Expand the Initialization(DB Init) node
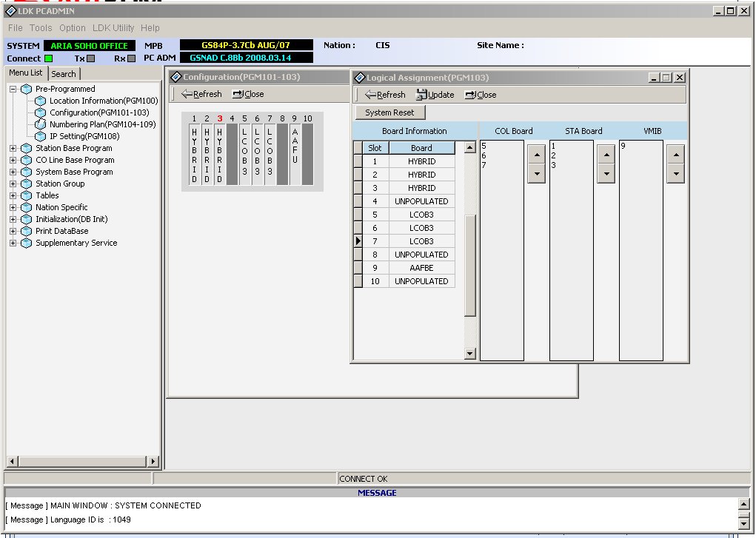The image size is (756, 538). [13, 219]
